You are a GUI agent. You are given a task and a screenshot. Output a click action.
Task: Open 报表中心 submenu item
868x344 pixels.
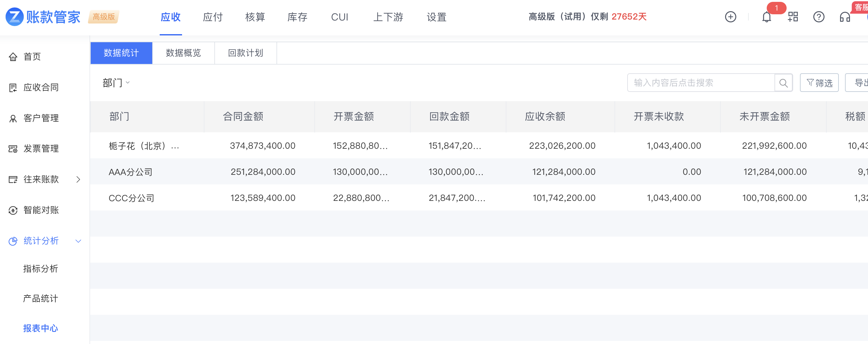pyautogui.click(x=40, y=328)
